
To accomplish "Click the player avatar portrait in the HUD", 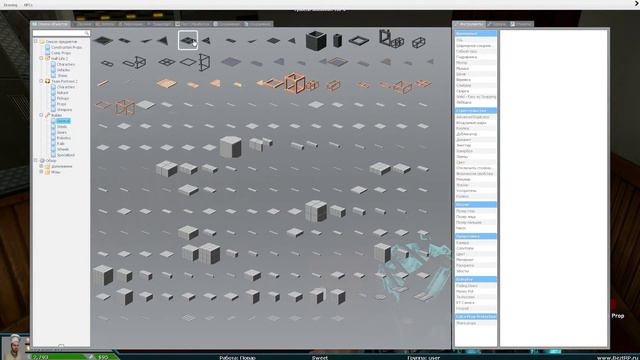I will coord(15,347).
